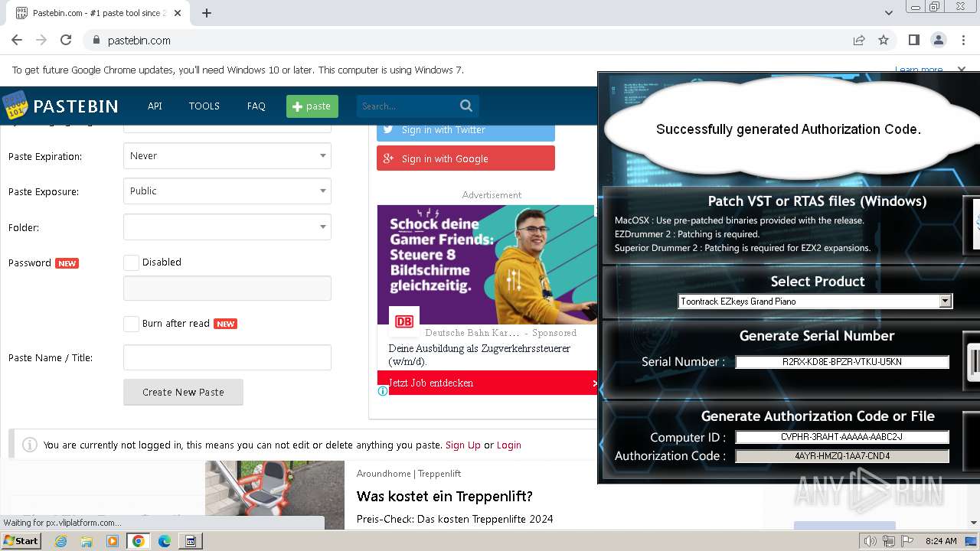Click Serial Number field in keygen
The width and height of the screenshot is (980, 551).
pos(842,362)
